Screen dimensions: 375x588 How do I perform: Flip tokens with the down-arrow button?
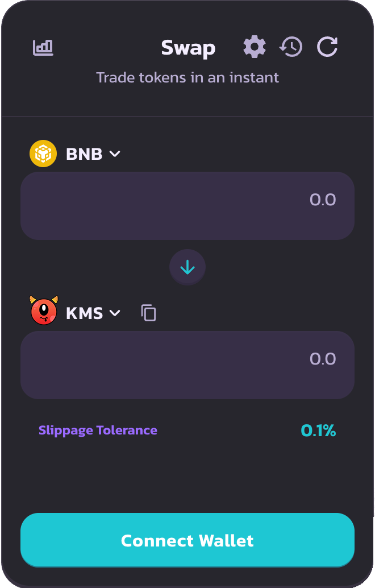[x=188, y=267]
